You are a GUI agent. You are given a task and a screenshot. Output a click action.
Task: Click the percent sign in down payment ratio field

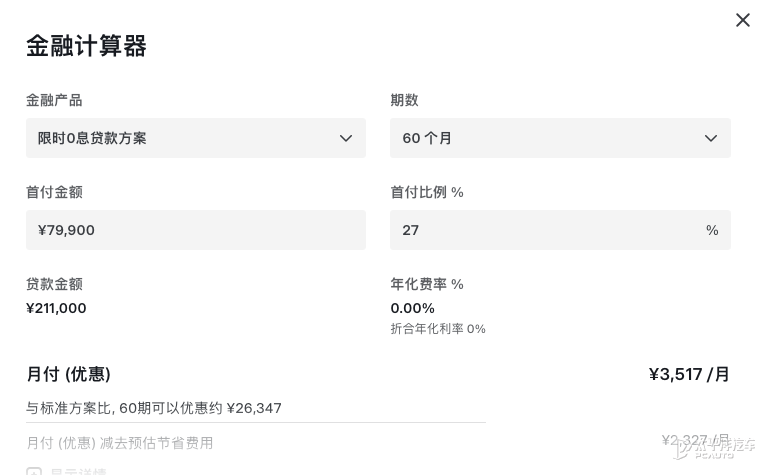pyautogui.click(x=712, y=230)
